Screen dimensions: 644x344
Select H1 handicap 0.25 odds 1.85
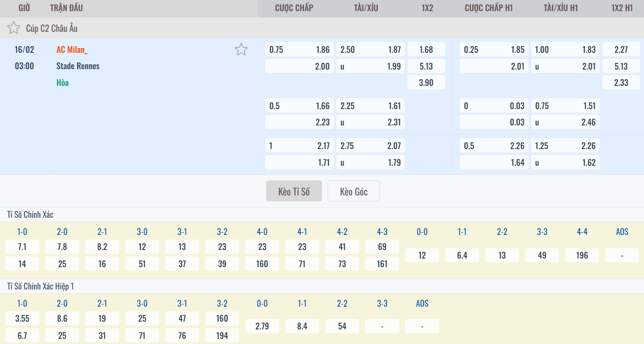pyautogui.click(x=494, y=50)
